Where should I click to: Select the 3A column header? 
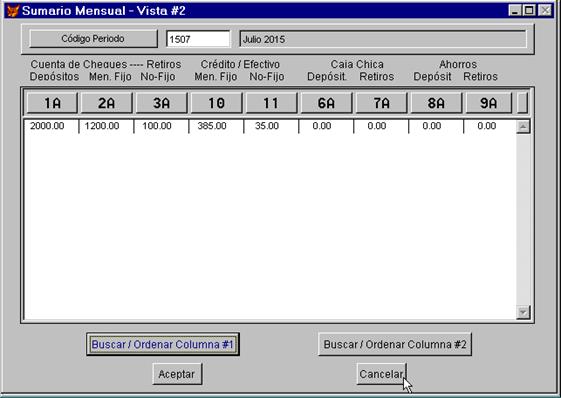tap(162, 103)
